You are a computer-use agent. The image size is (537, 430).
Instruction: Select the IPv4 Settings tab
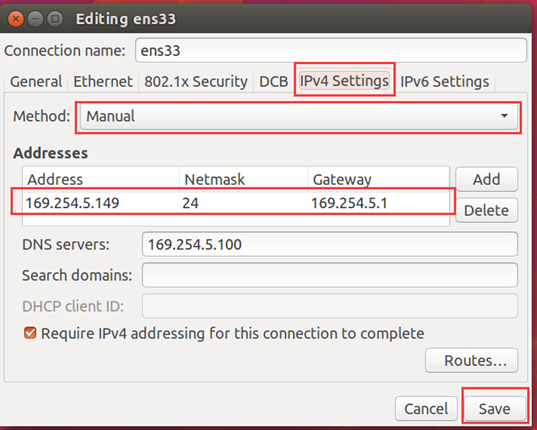coord(344,81)
